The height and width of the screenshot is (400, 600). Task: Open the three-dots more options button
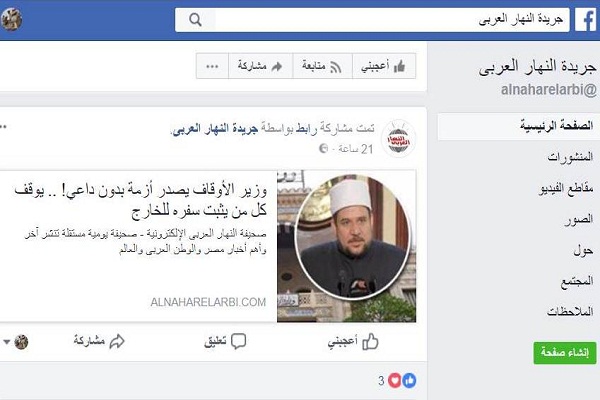212,66
